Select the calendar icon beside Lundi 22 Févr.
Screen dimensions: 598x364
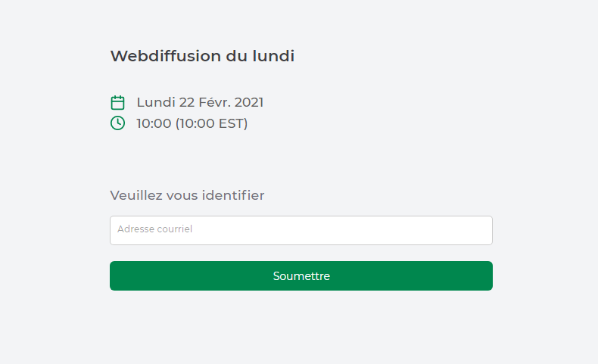click(117, 102)
